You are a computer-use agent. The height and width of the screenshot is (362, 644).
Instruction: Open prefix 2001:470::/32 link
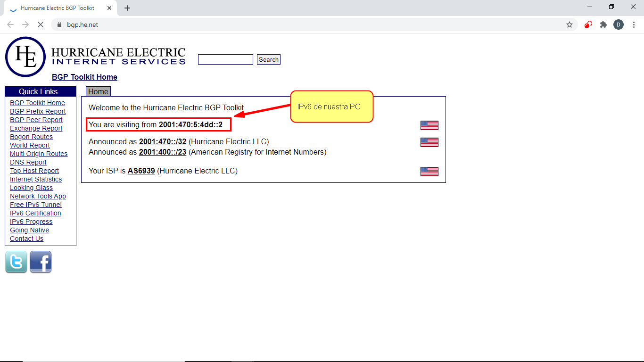pyautogui.click(x=163, y=141)
